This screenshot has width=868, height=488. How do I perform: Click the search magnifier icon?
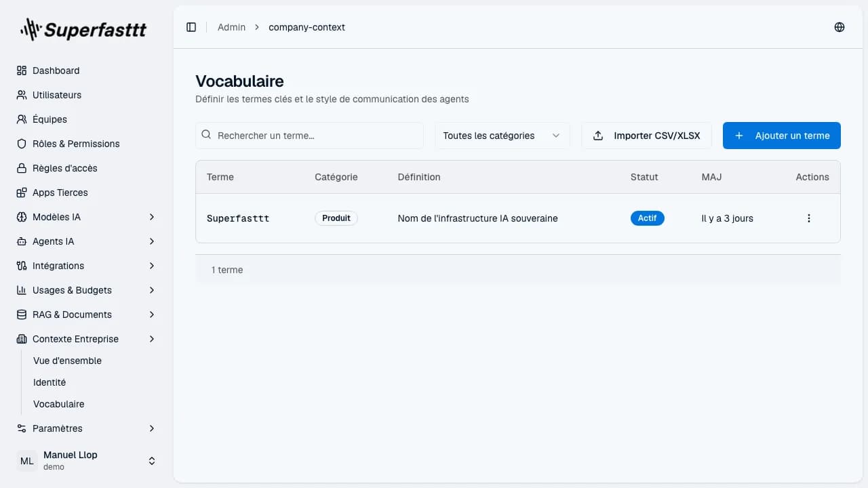tap(207, 135)
